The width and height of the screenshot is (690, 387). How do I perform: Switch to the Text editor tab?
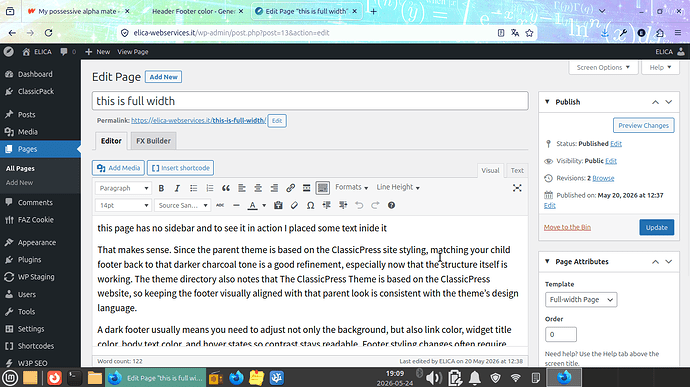[x=517, y=170]
